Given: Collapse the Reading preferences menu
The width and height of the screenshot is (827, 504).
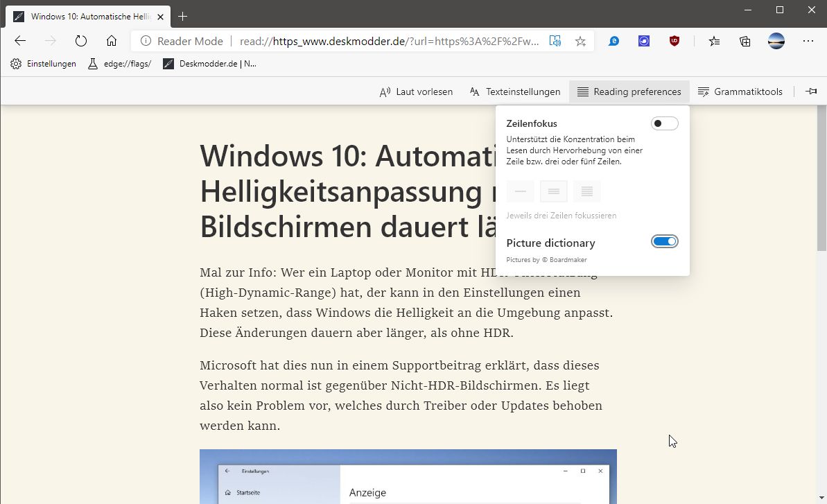Looking at the screenshot, I should coord(629,92).
